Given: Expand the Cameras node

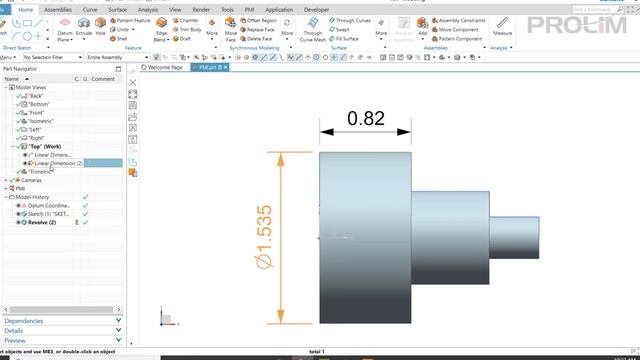Looking at the screenshot, I should [x=6, y=180].
